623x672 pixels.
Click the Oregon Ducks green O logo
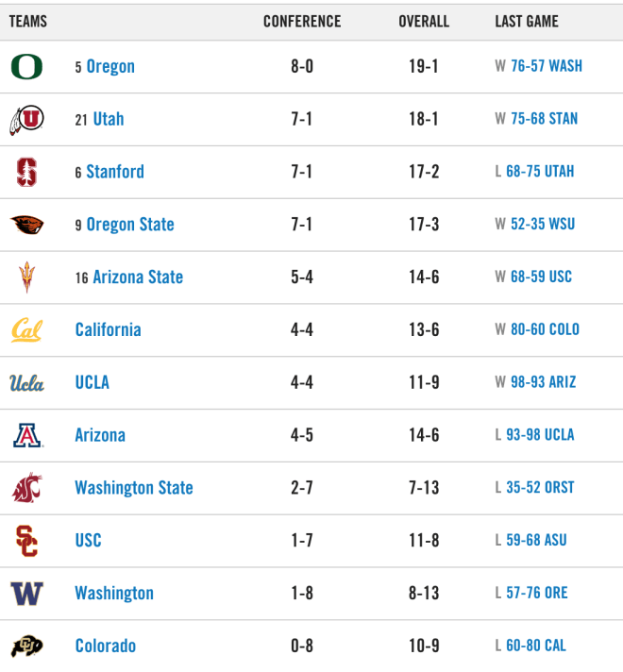click(x=26, y=67)
